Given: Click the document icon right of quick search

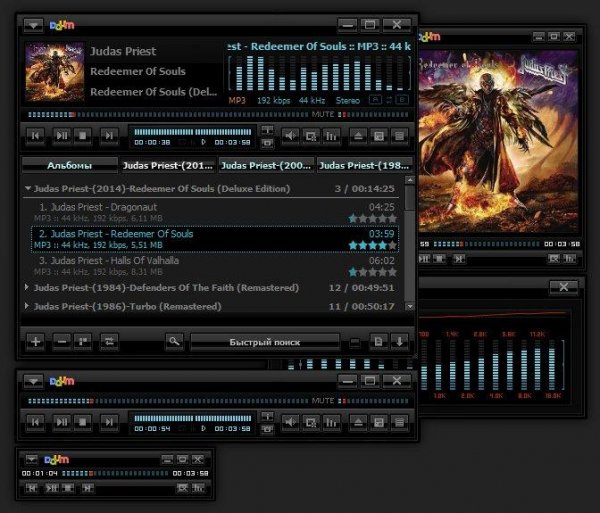Looking at the screenshot, I should 378,342.
